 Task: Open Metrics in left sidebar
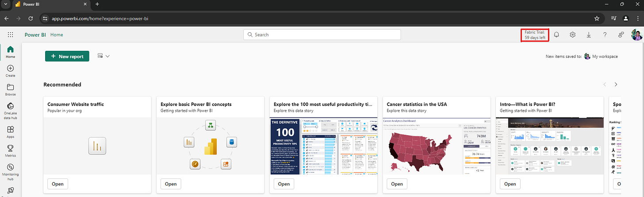pyautogui.click(x=10, y=151)
